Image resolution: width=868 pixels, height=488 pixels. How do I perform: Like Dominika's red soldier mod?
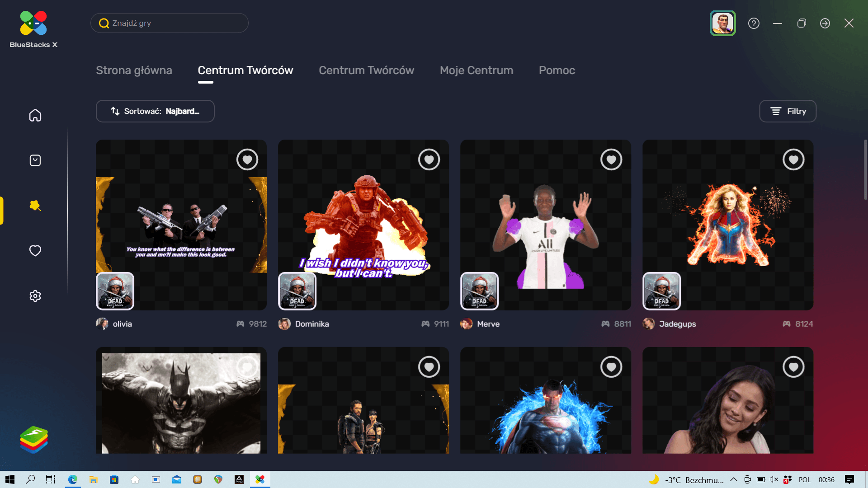[429, 160]
